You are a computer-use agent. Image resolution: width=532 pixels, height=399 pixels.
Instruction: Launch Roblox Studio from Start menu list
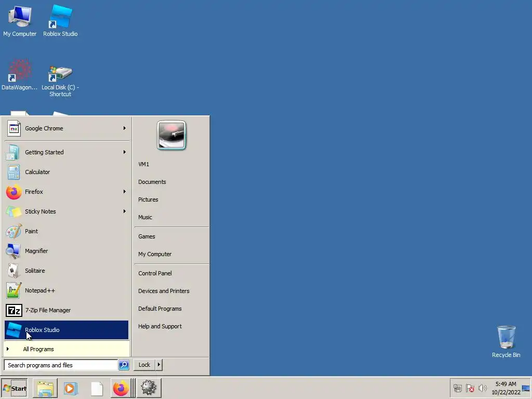click(66, 330)
